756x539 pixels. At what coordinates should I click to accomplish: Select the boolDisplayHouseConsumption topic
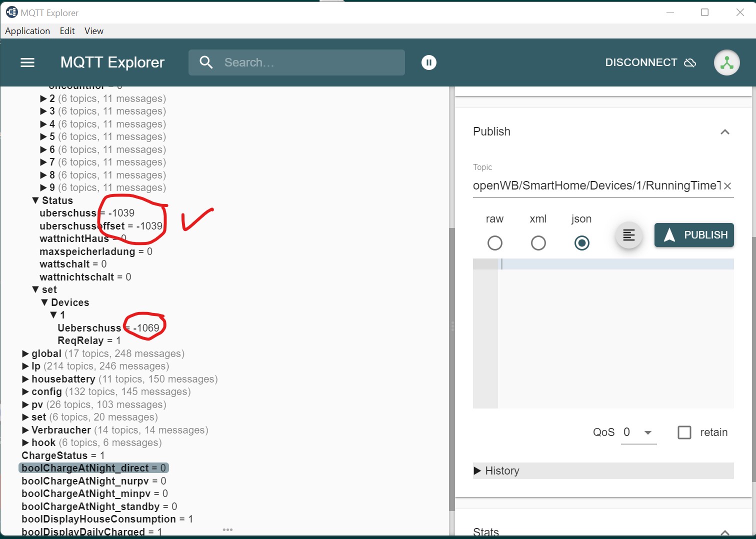pyautogui.click(x=107, y=519)
